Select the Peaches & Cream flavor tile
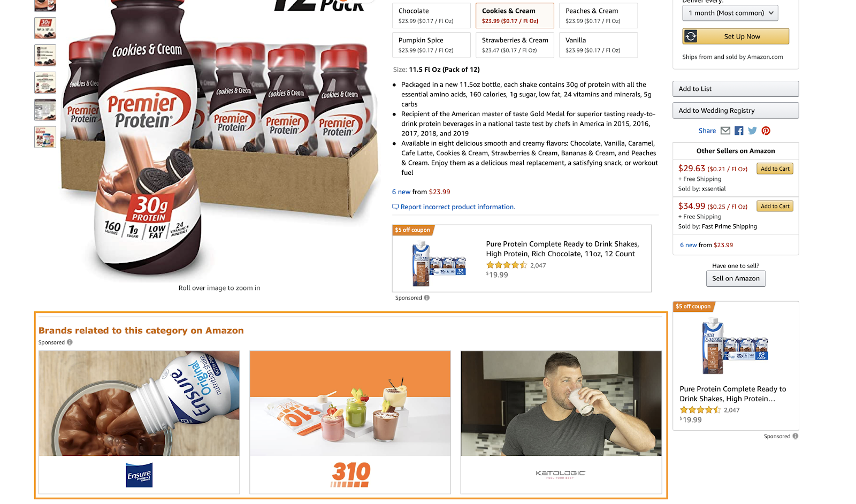The image size is (856, 504). [x=598, y=16]
